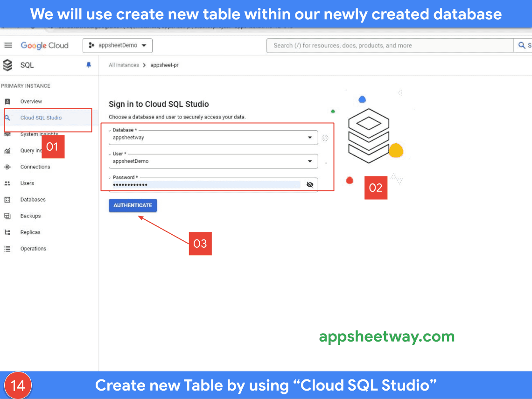This screenshot has width=532, height=399.
Task: Click the Google Cloud logo
Action: pos(45,45)
